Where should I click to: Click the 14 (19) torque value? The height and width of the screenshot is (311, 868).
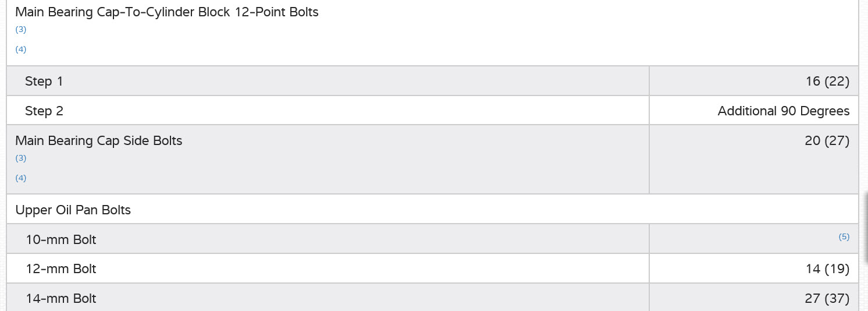click(x=827, y=269)
